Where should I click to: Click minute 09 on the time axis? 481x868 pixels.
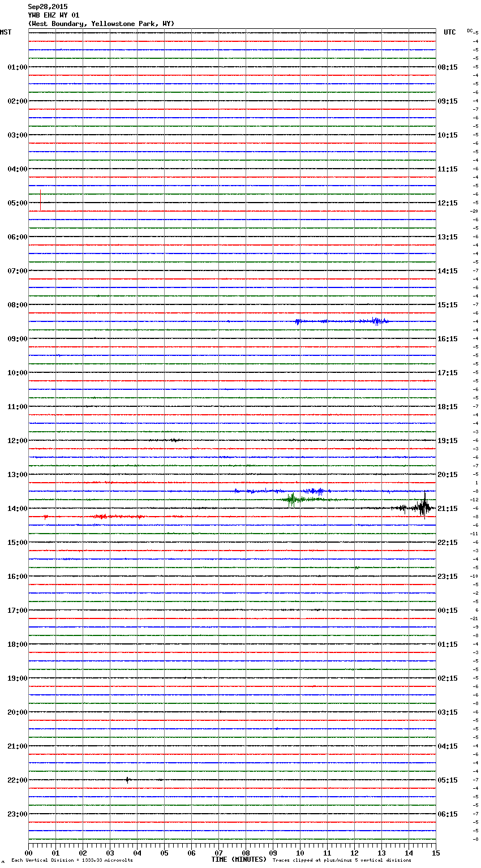pos(273,853)
